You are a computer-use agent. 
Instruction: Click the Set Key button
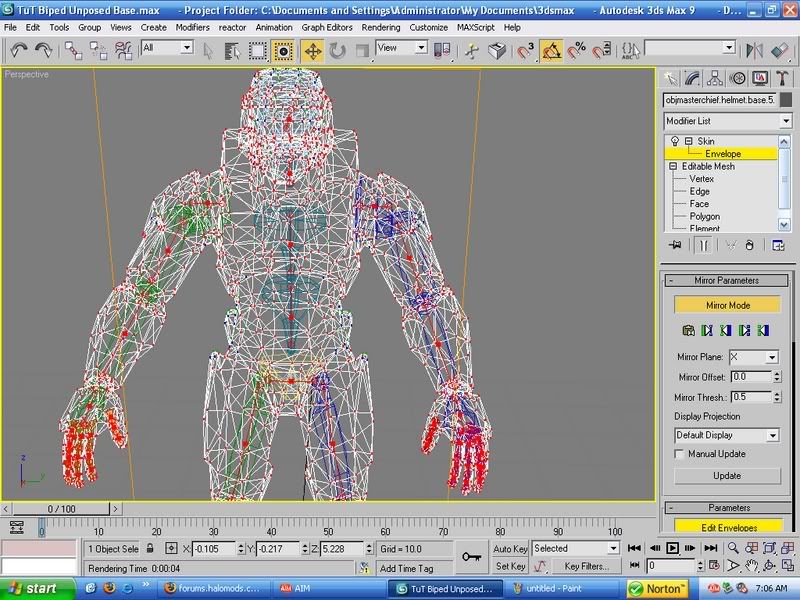pyautogui.click(x=510, y=566)
